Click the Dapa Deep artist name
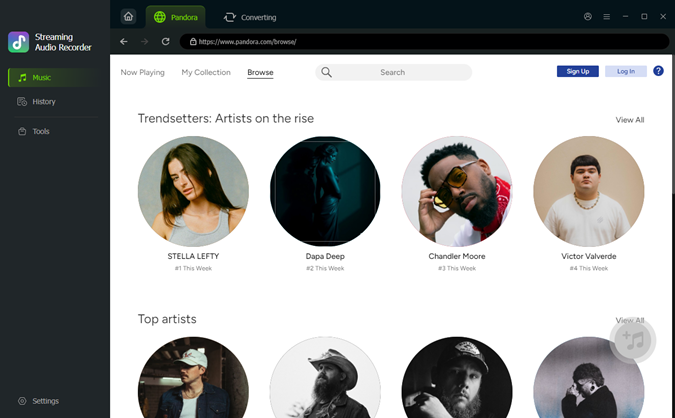Viewport: 675px width, 418px height. pyautogui.click(x=325, y=256)
